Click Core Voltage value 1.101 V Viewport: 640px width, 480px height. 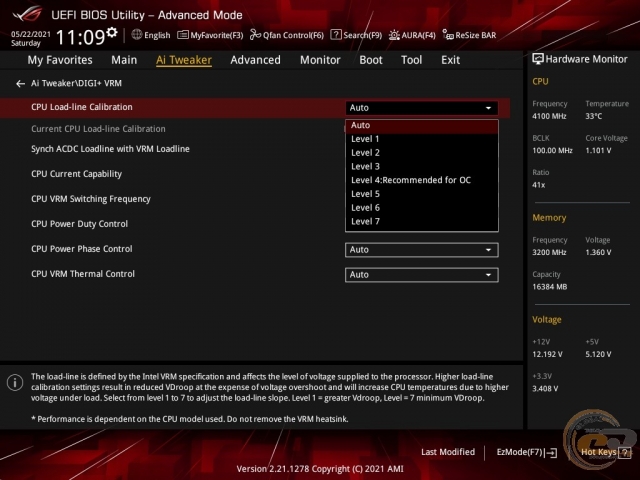click(x=598, y=151)
